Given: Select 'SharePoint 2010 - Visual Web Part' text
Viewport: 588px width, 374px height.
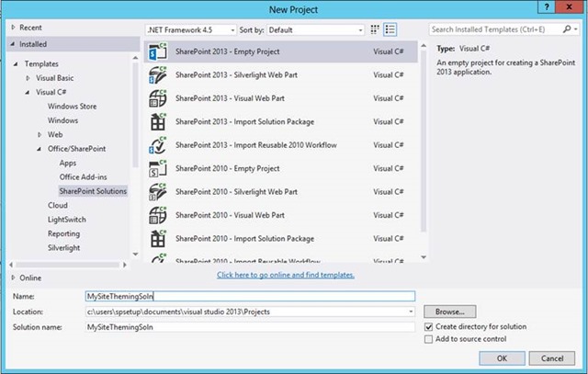Looking at the screenshot, I should click(x=230, y=215).
